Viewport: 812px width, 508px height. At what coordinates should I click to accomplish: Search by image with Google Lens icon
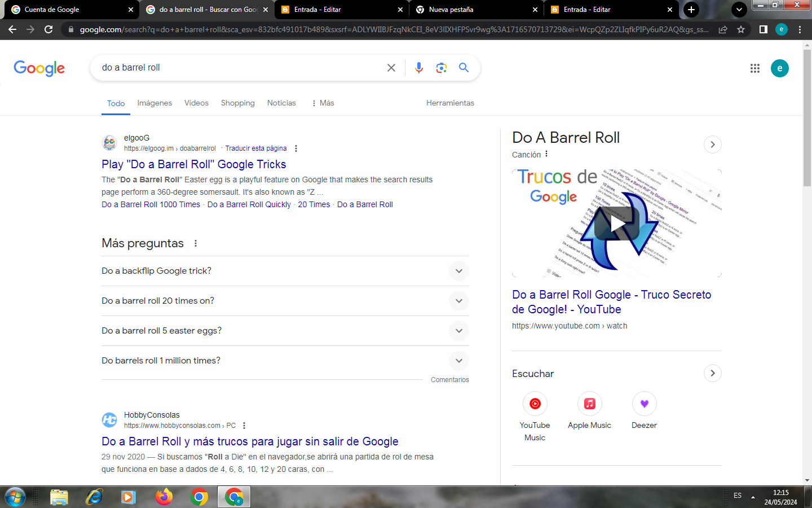coord(442,68)
